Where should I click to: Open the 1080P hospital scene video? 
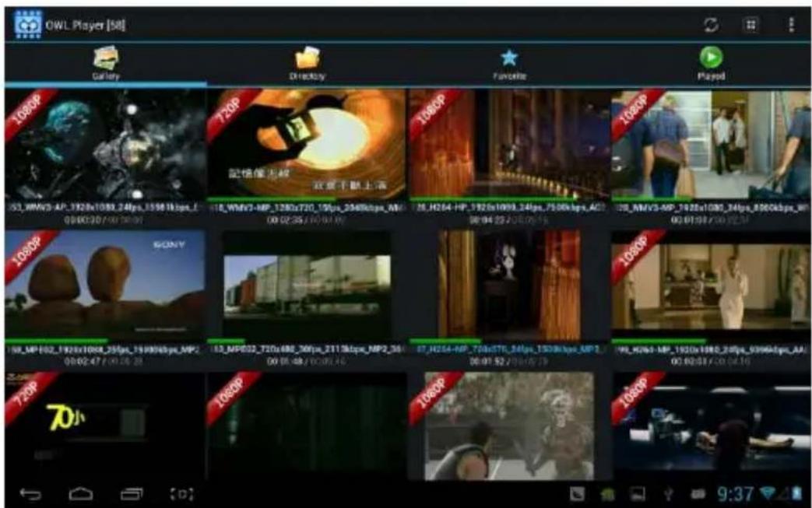click(711, 426)
